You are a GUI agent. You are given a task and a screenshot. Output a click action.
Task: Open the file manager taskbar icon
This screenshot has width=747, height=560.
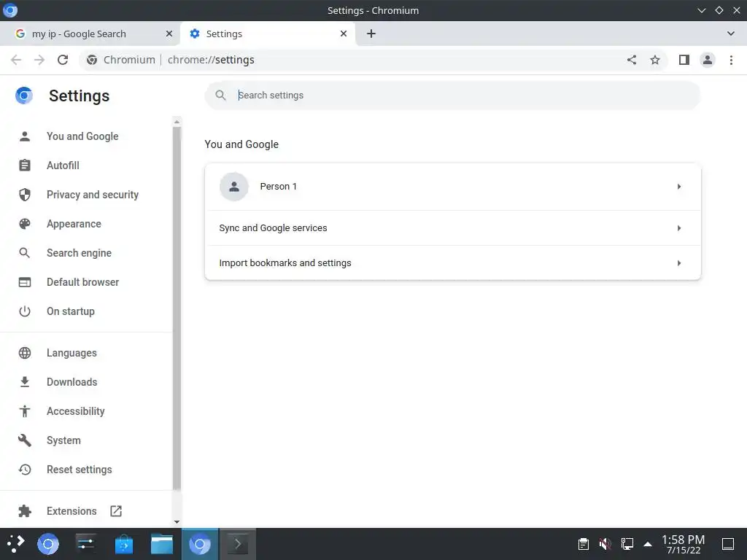pyautogui.click(x=162, y=544)
